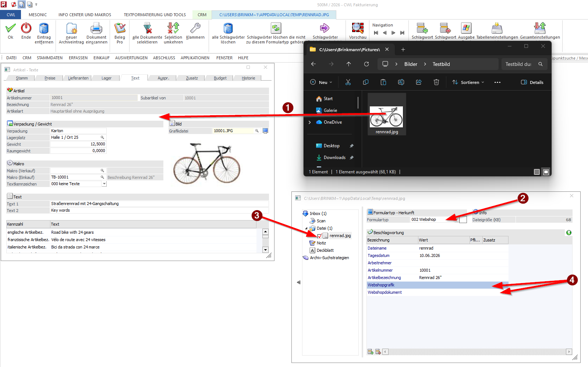The image size is (588, 367).
Task: Click the Explorer copy icon
Action: pyautogui.click(x=366, y=82)
